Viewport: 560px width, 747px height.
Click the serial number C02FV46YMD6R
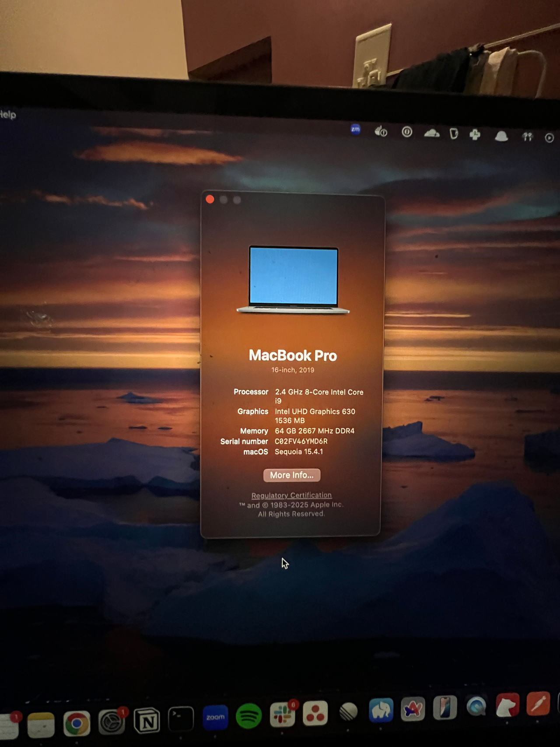301,441
